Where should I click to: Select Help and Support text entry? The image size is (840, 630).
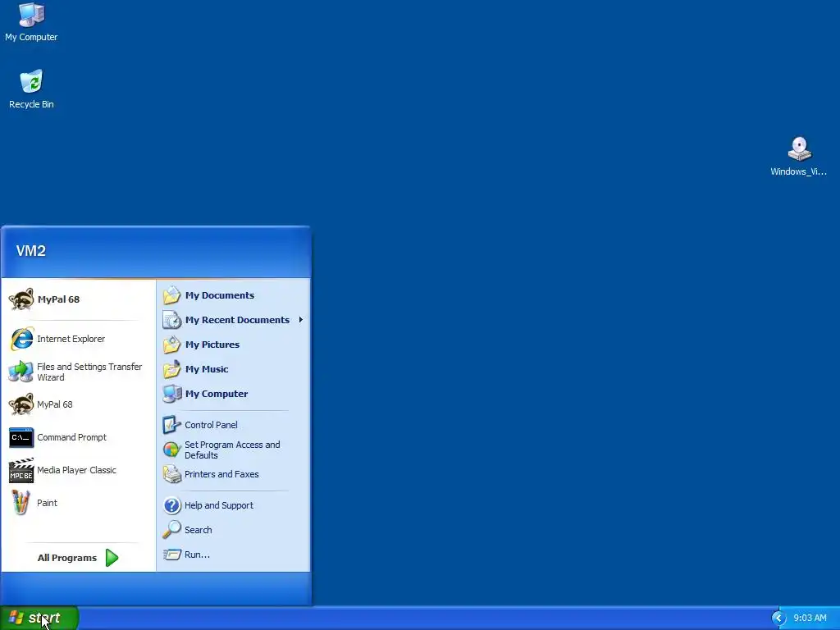pyautogui.click(x=218, y=505)
